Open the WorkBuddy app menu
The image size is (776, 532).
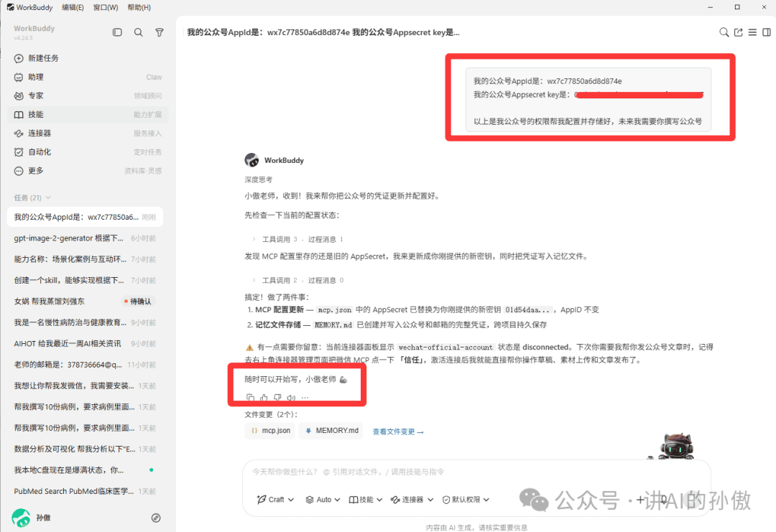tap(29, 7)
